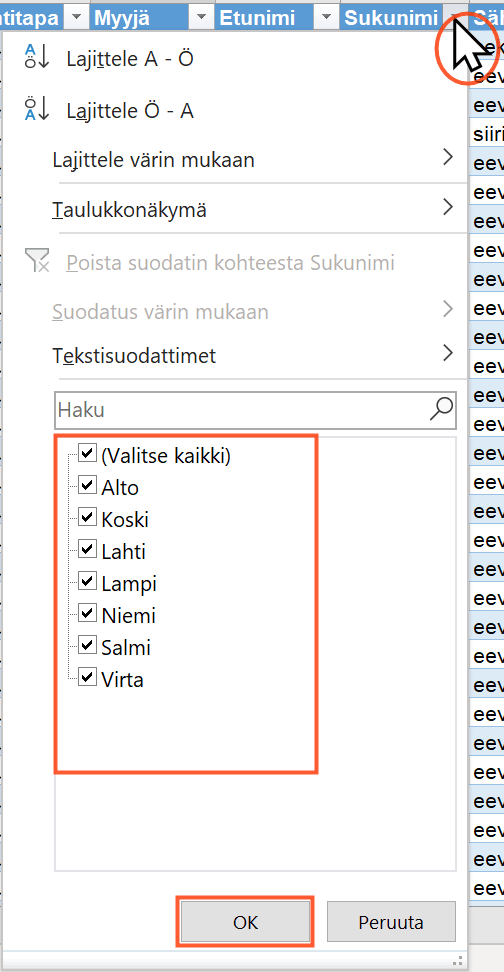Toggle the Koski checkbox

tap(87, 516)
